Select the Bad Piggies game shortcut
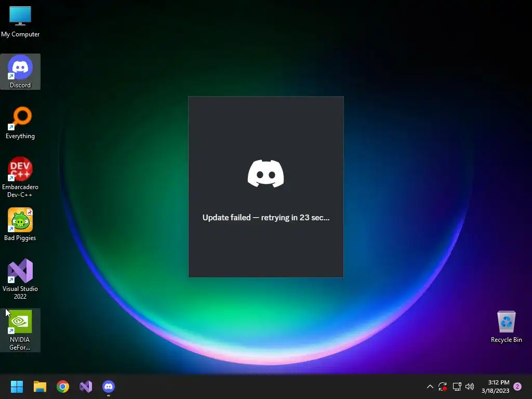 [x=20, y=224]
